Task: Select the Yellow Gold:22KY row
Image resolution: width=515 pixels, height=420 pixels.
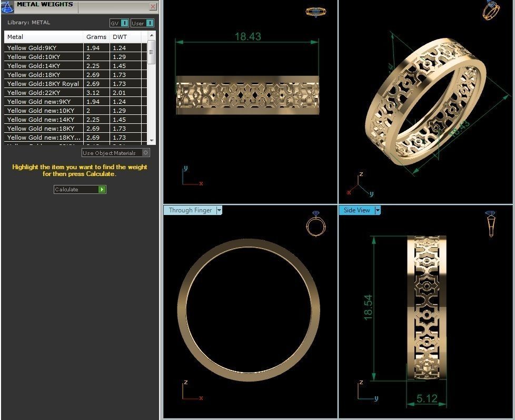Action: coord(75,93)
